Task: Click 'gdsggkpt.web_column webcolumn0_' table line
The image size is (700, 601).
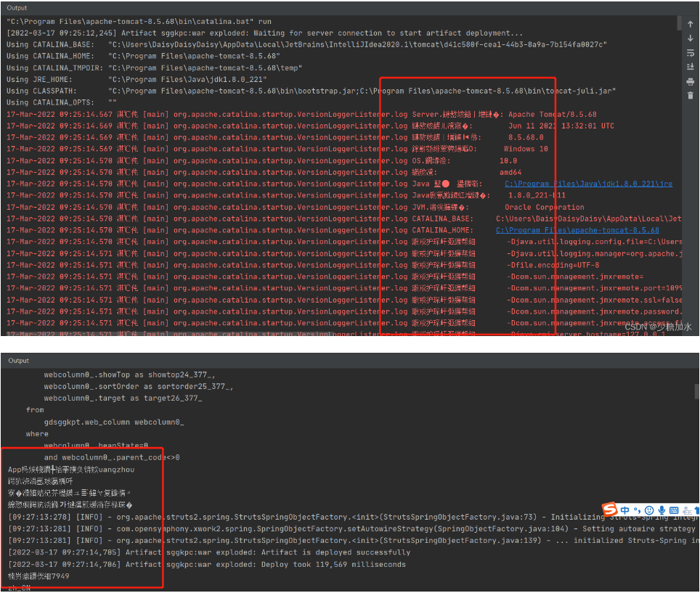Action: coord(114,422)
